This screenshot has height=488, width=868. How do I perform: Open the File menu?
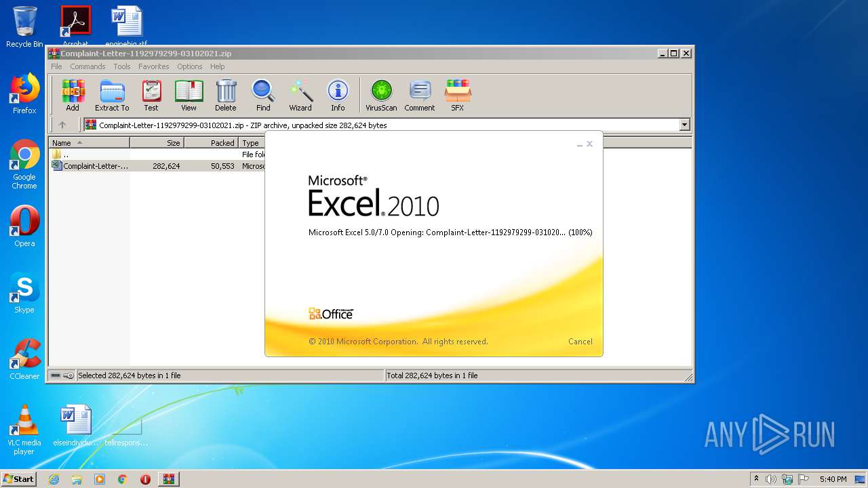[56, 66]
